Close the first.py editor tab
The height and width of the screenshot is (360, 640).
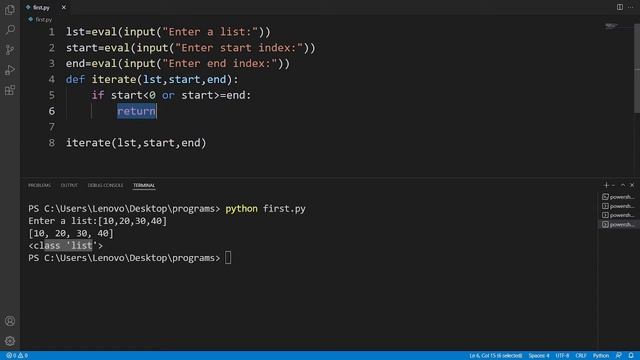pos(64,7)
